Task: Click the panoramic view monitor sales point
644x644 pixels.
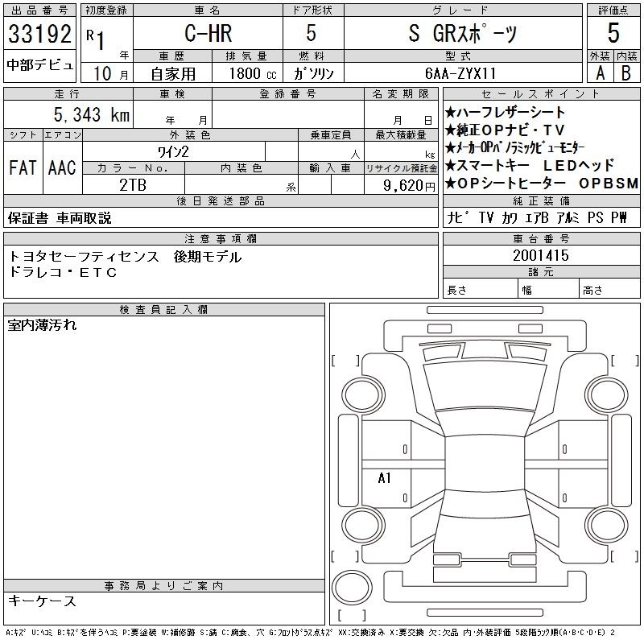Action: (x=514, y=147)
